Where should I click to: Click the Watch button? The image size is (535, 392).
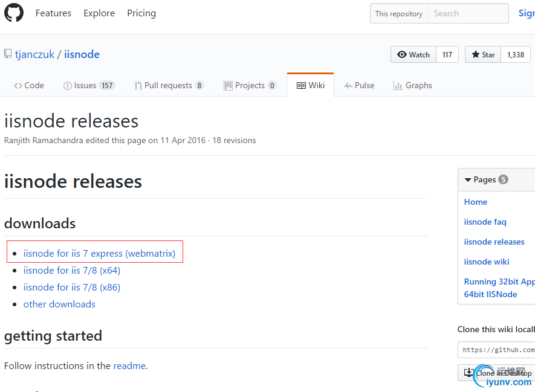tap(413, 54)
